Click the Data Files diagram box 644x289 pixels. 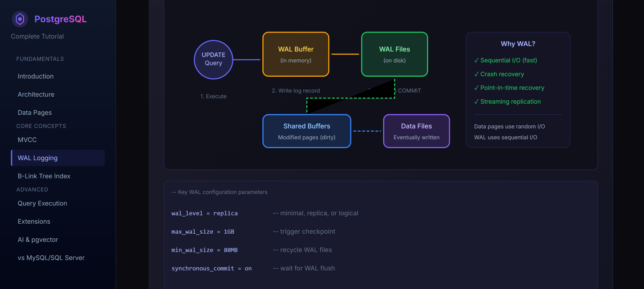pyautogui.click(x=416, y=131)
